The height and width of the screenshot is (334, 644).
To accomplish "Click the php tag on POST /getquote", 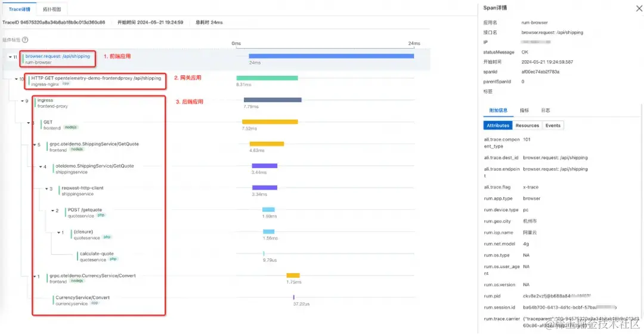I will pos(101,215).
